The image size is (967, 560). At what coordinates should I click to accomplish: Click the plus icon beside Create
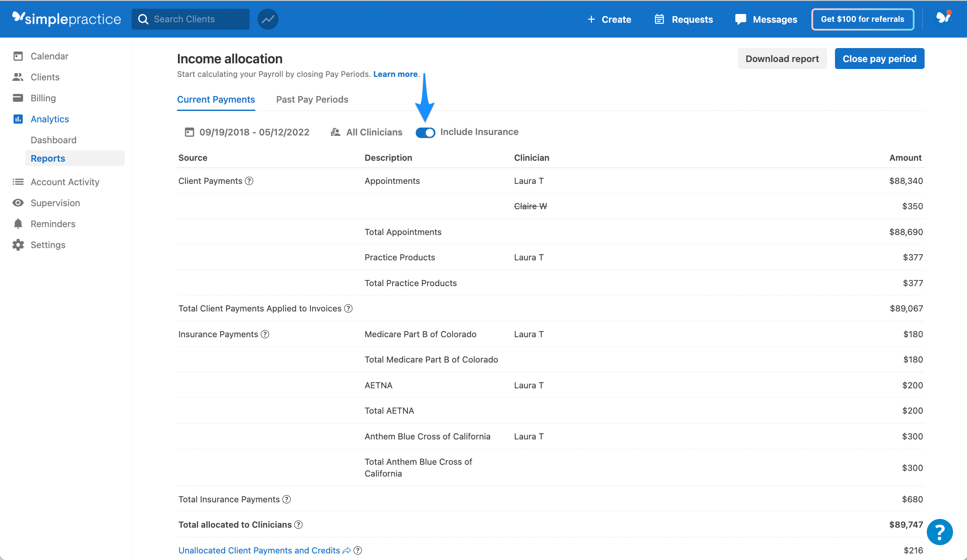point(591,19)
